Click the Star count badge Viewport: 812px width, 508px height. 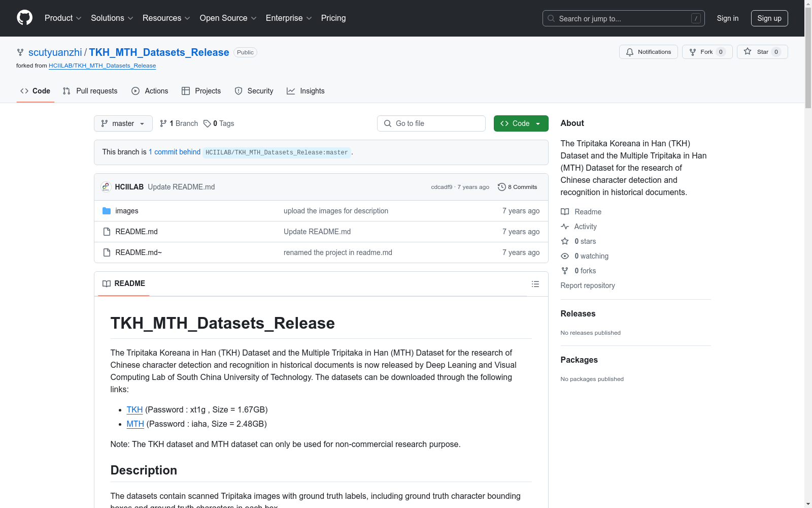click(776, 52)
